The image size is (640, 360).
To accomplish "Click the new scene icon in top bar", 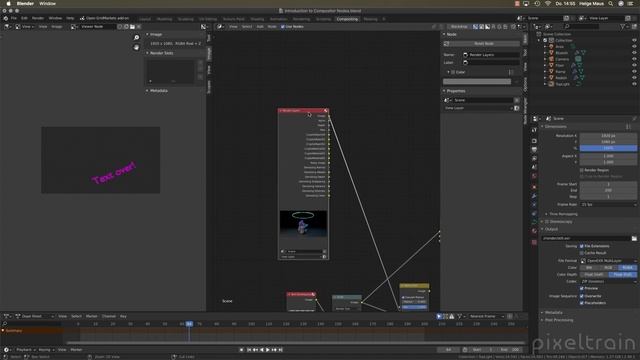I will 566,18.
